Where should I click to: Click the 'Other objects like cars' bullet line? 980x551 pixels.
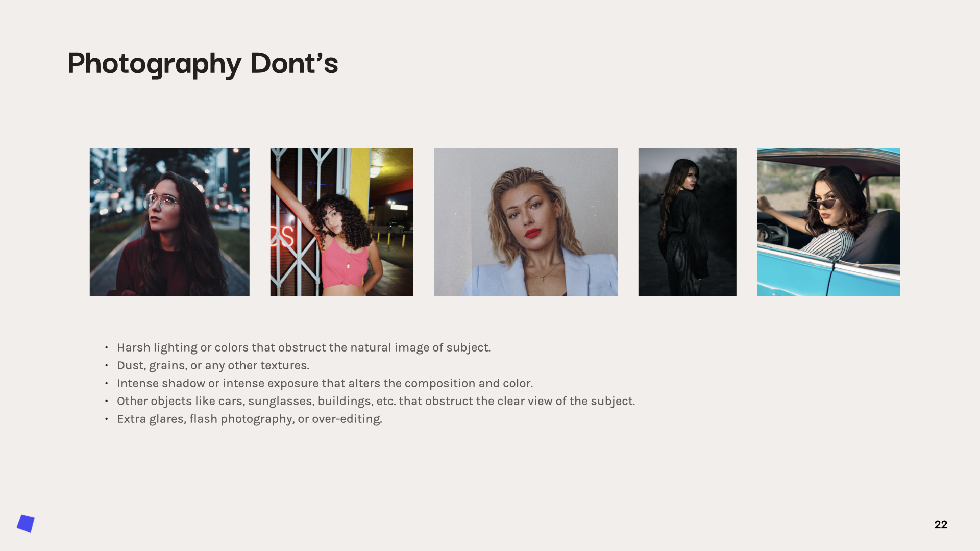[376, 401]
